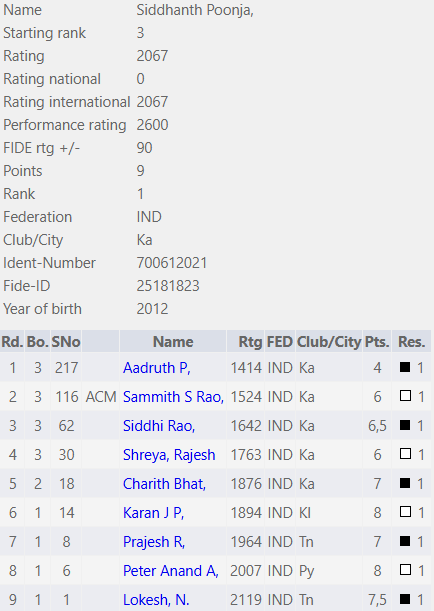Open player link Siddhi Rao,
This screenshot has width=434, height=611.
[159, 426]
